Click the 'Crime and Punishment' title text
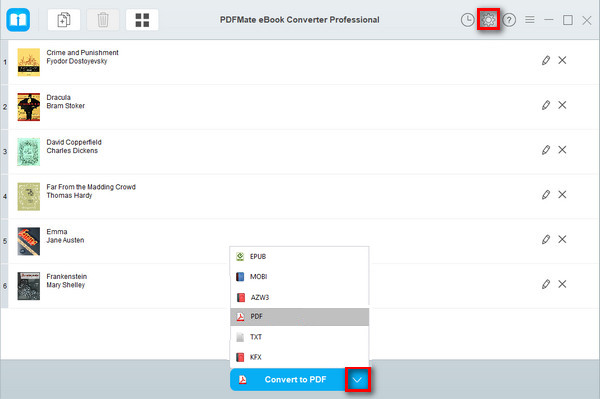 [82, 52]
